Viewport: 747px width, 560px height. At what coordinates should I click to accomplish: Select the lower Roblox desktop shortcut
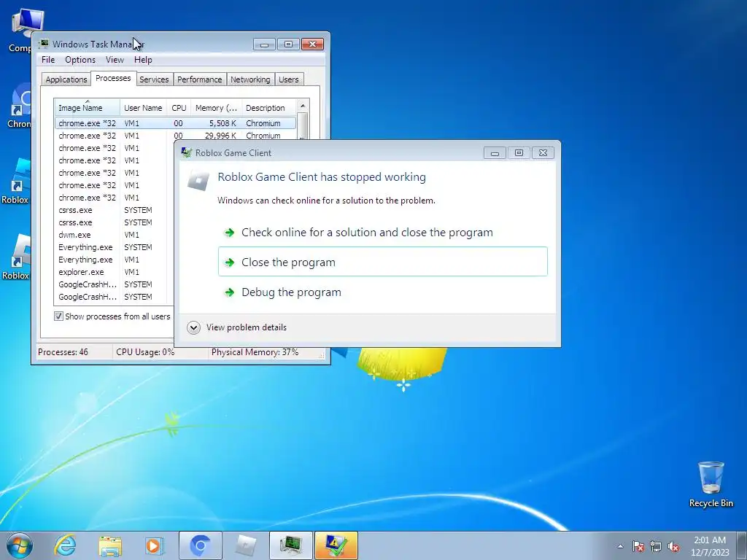15,257
